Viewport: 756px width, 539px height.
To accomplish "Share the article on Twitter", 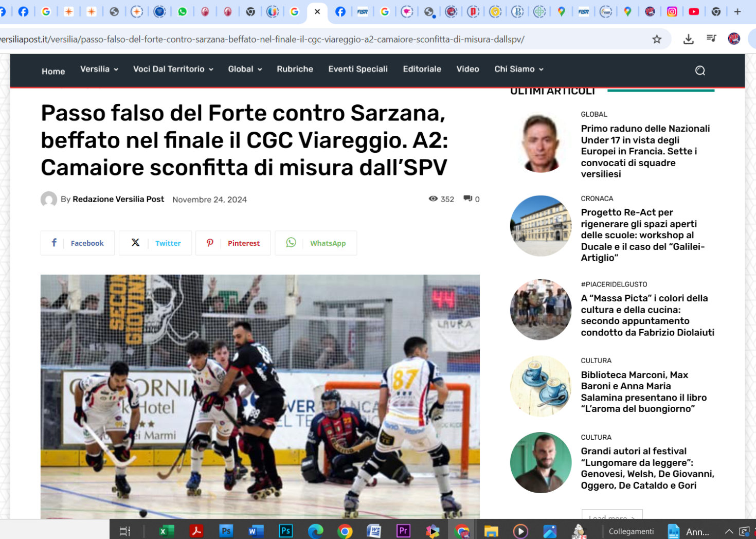I will [x=155, y=243].
